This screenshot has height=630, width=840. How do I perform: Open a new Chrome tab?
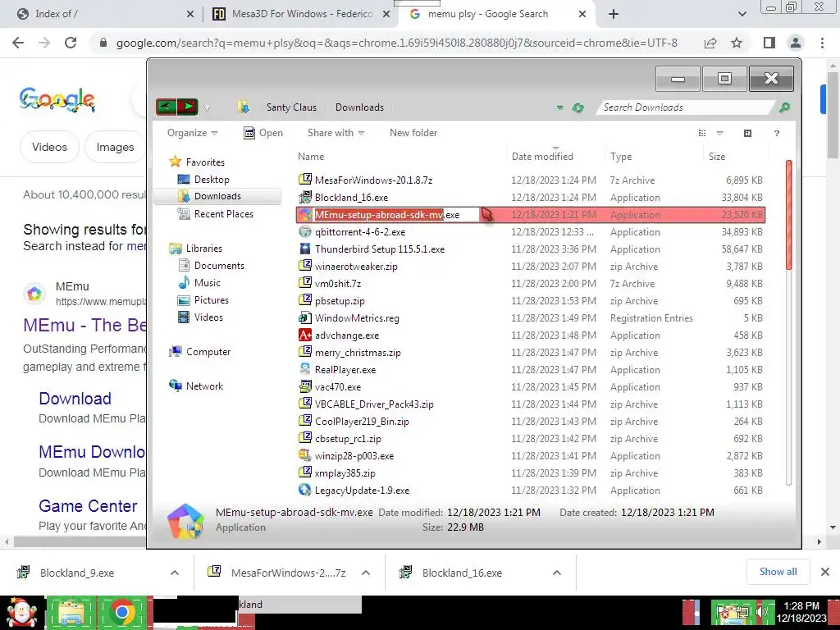(x=614, y=14)
